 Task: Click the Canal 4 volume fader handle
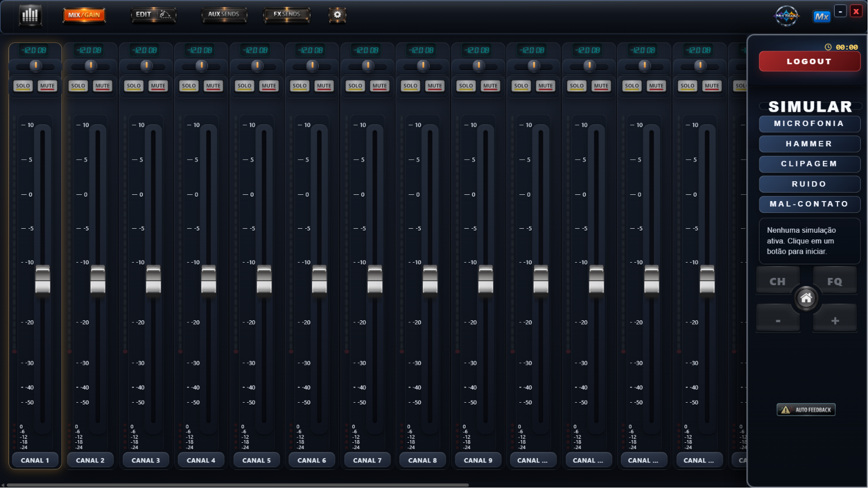coord(209,280)
